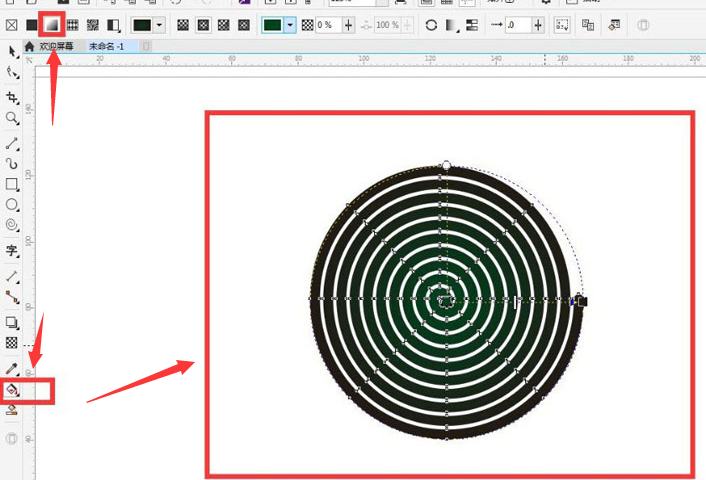Screen dimensions: 706x480
Task: Select the Ellipse tool
Action: 12,205
